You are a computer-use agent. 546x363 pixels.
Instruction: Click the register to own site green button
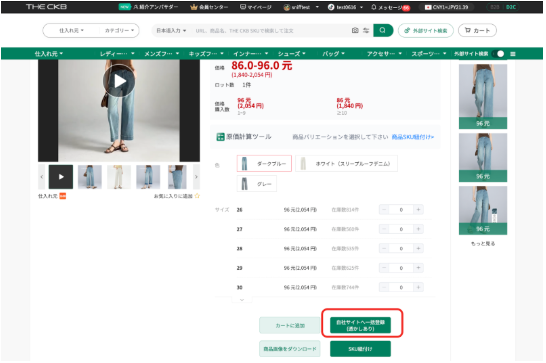(x=360, y=325)
